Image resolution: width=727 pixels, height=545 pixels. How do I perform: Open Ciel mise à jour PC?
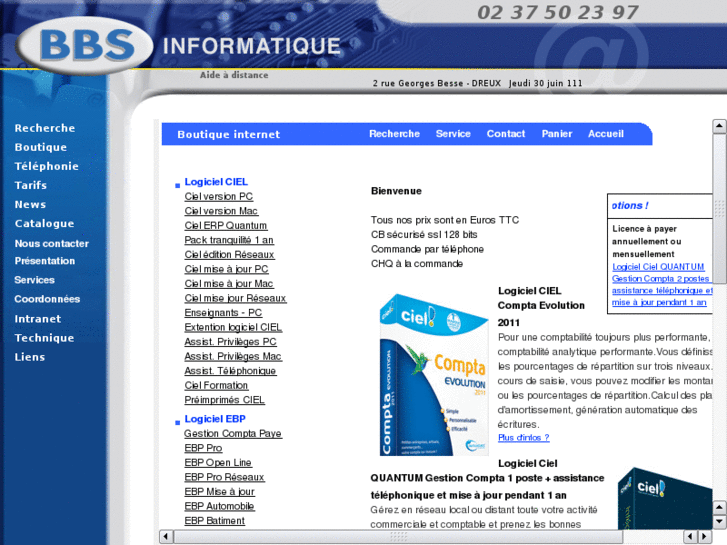[226, 269]
